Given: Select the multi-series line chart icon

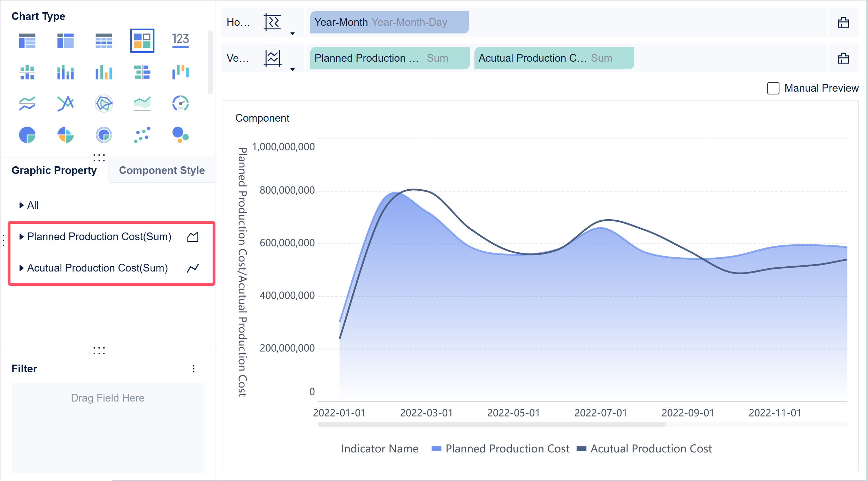Looking at the screenshot, I should (x=27, y=104).
